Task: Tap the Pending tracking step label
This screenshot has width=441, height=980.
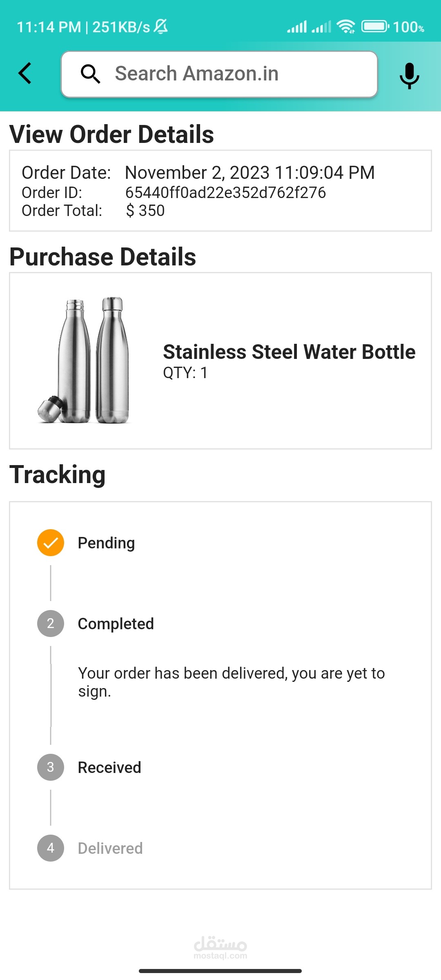Action: pos(106,543)
